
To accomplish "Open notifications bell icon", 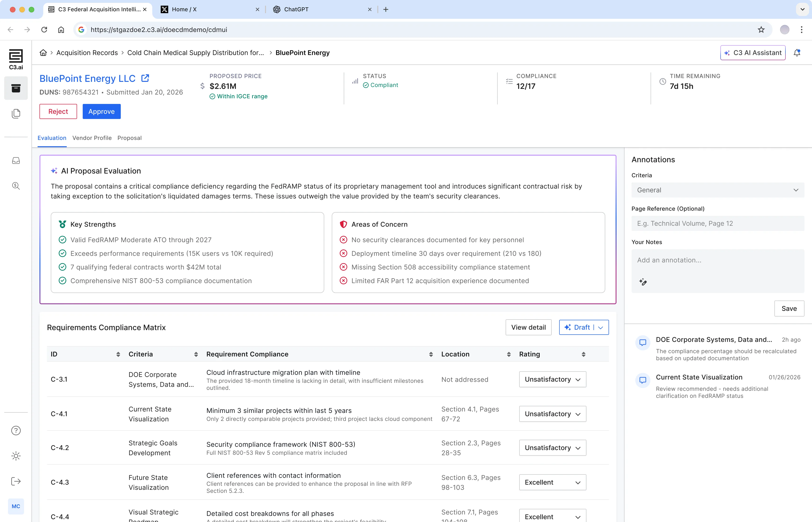I will point(797,52).
